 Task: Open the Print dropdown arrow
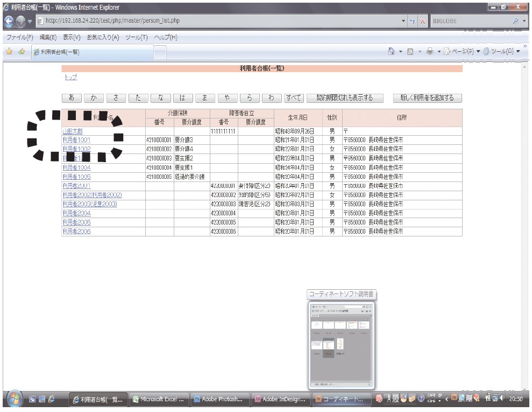439,52
